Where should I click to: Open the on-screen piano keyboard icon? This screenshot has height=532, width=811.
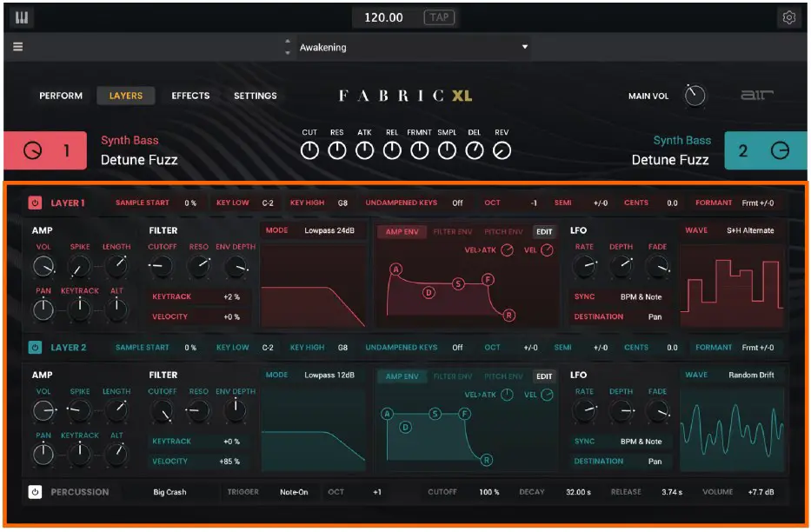click(21, 17)
